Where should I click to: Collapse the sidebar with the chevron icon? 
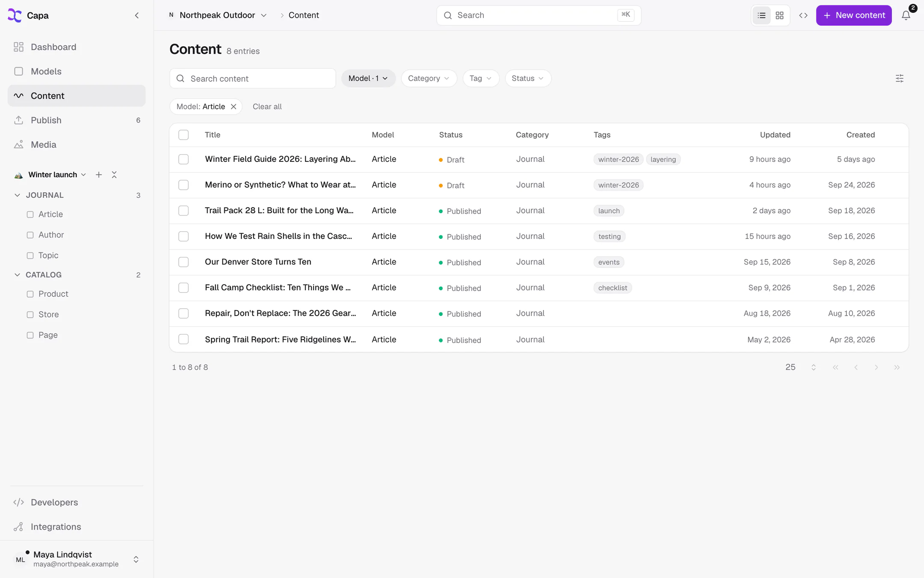pyautogui.click(x=137, y=15)
